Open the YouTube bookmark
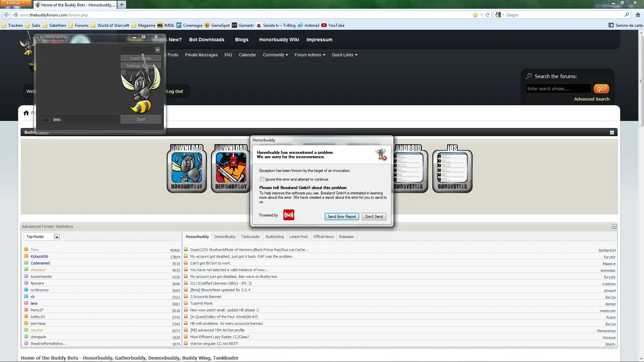 coord(333,25)
